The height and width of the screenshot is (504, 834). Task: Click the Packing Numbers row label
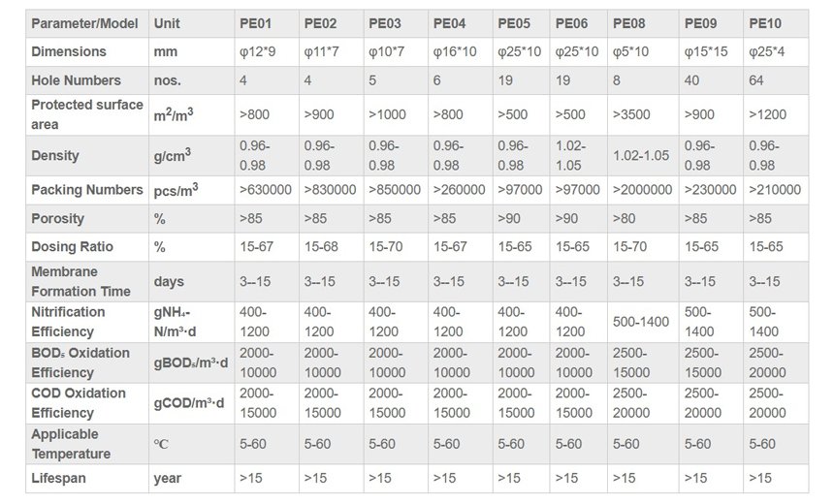[87, 189]
